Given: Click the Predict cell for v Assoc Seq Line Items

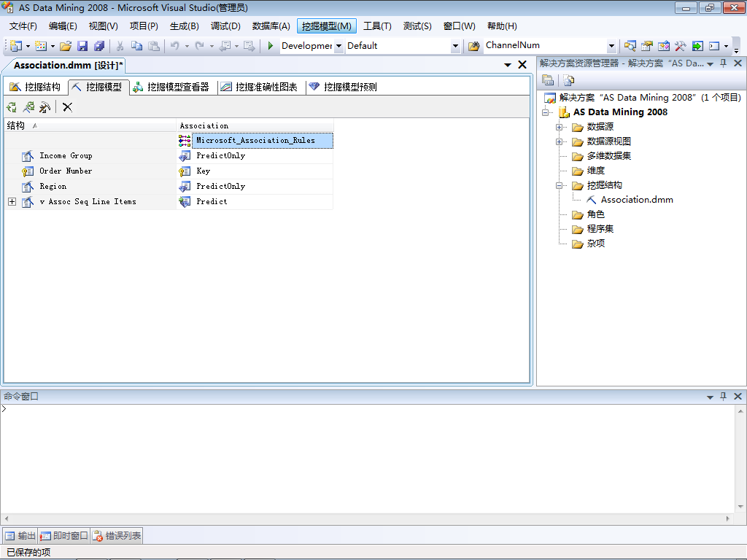Looking at the screenshot, I should coord(255,201).
